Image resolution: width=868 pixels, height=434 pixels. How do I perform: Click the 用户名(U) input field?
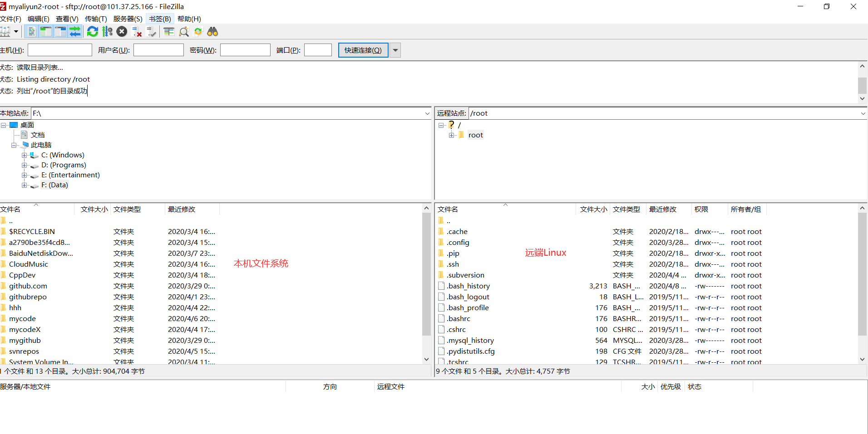[158, 50]
